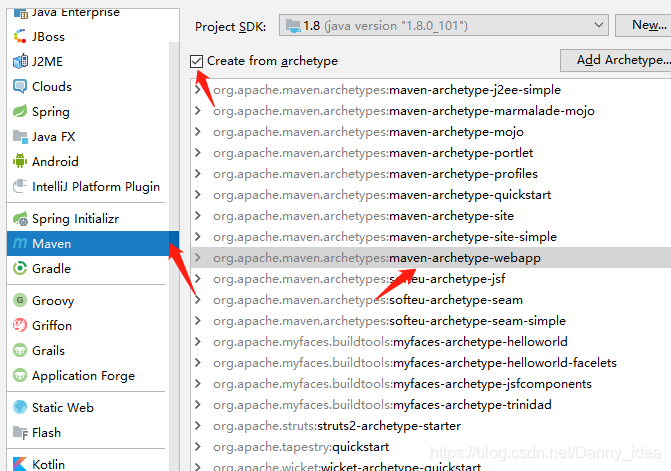Click the Java FX folder icon
671x471 pixels.
[x=20, y=136]
